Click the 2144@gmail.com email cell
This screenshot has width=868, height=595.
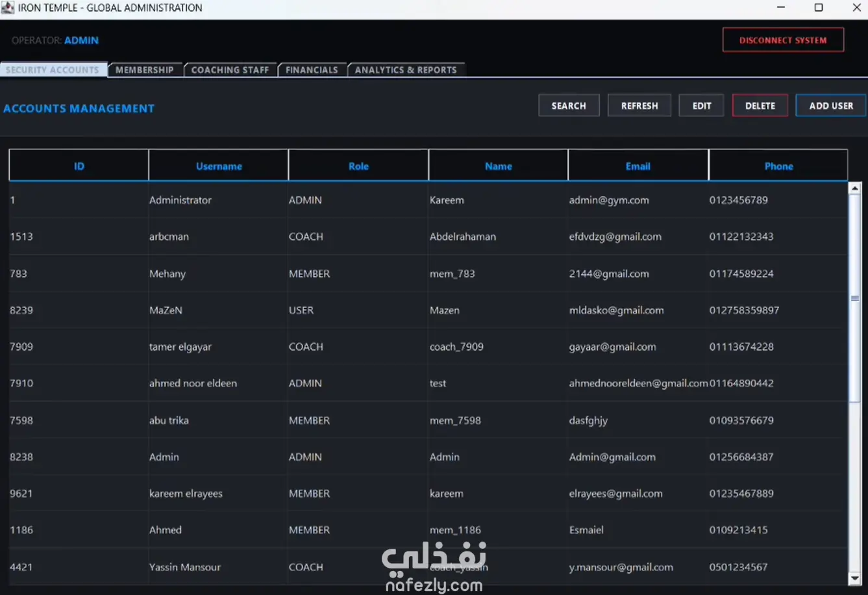coord(638,273)
